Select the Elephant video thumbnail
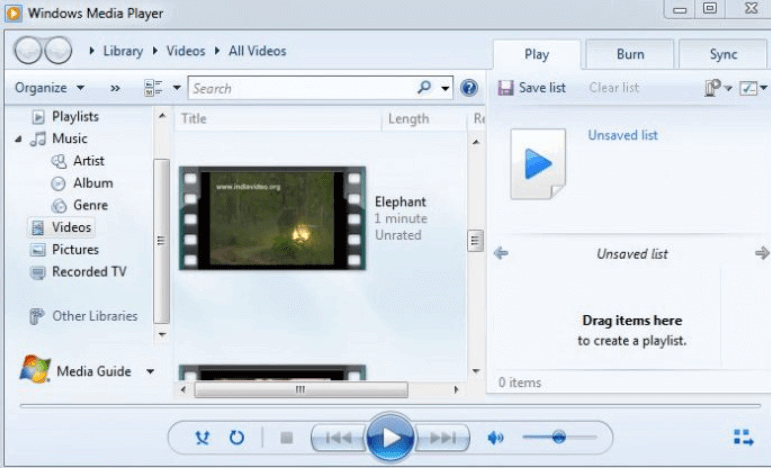Image resolution: width=771 pixels, height=468 pixels. (x=272, y=218)
